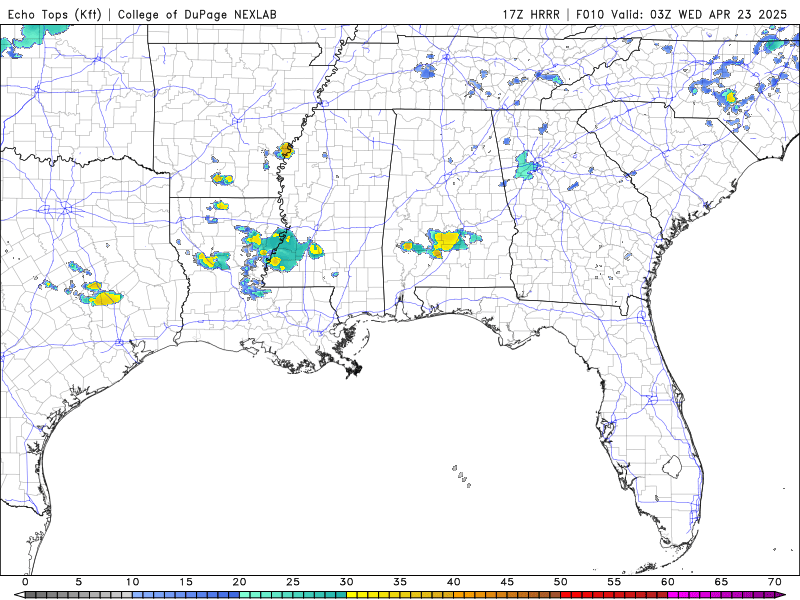Click the color bar label "5"

[79, 582]
